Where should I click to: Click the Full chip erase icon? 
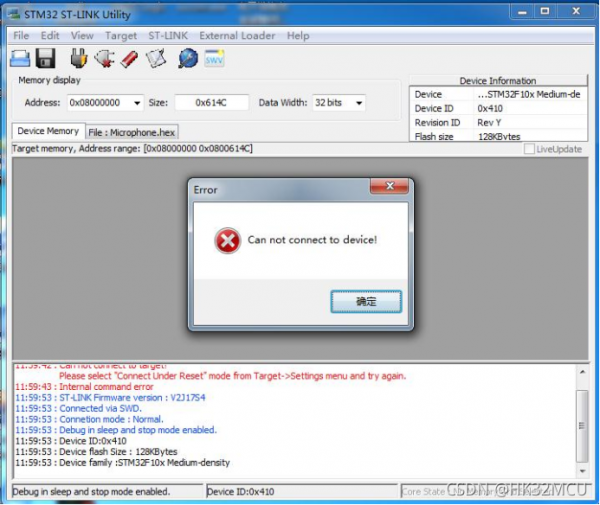[x=129, y=59]
